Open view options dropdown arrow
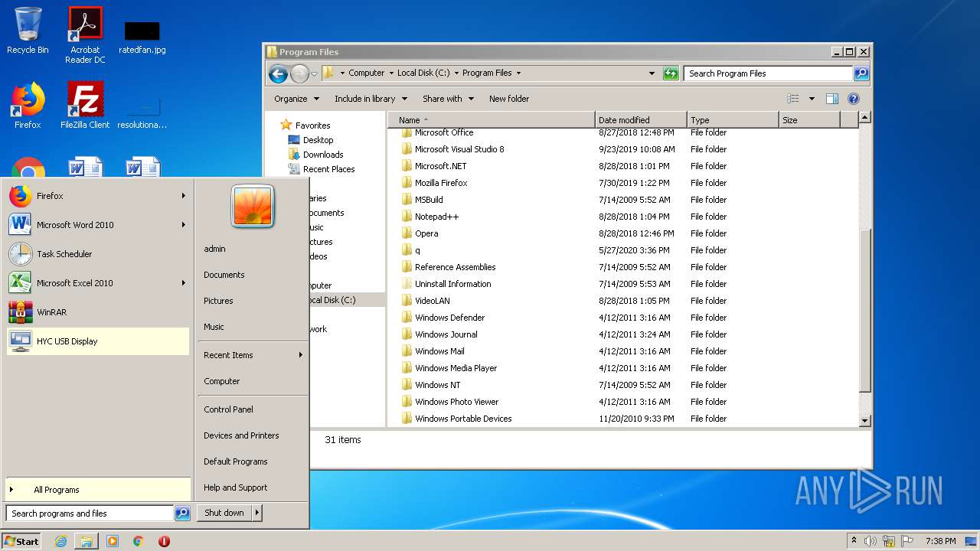Screen dimensions: 980x551 click(x=812, y=99)
